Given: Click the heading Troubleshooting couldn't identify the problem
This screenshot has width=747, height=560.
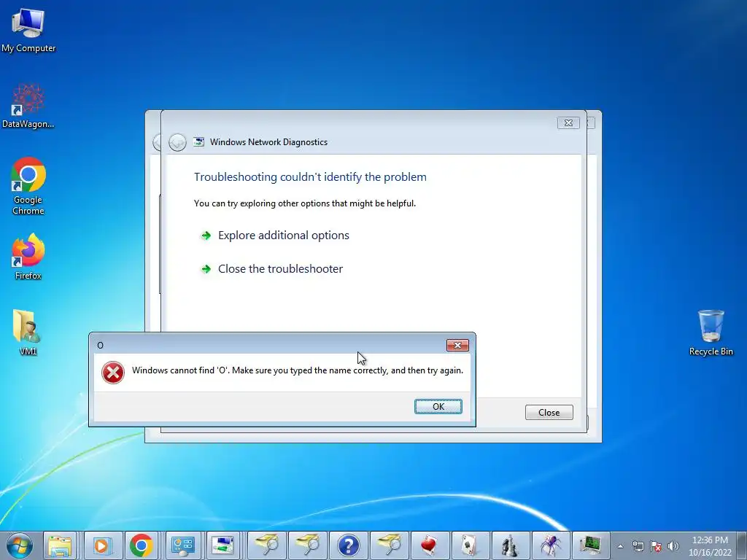Looking at the screenshot, I should 310,176.
